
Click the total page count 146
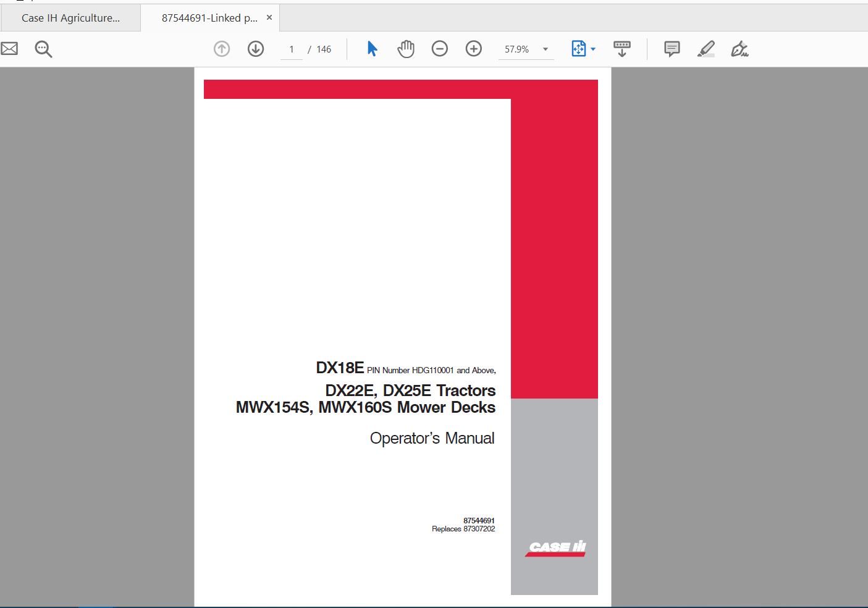pos(324,49)
